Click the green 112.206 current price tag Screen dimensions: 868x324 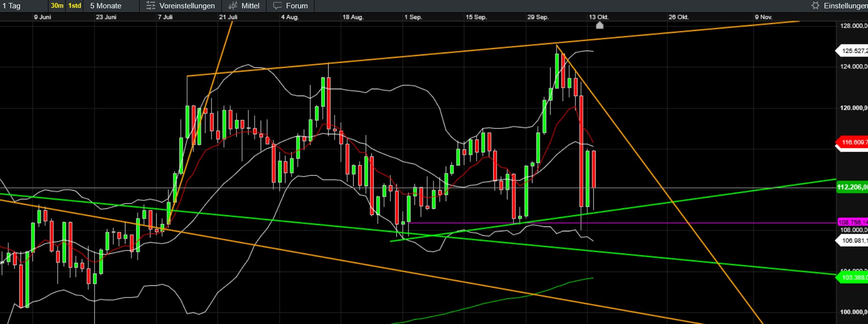click(x=852, y=187)
